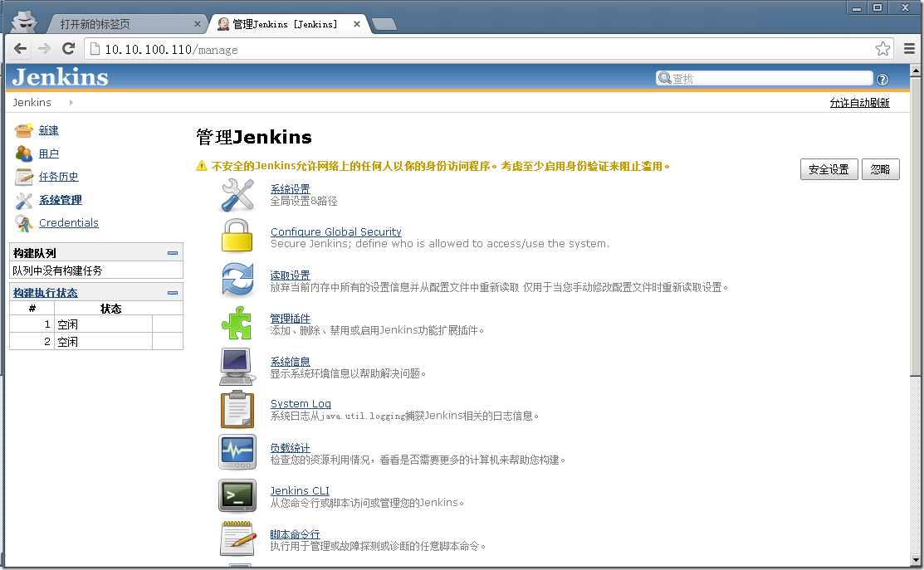The height and width of the screenshot is (570, 924).
Task: Click the terminal Jenkins CLI icon
Action: click(x=237, y=496)
